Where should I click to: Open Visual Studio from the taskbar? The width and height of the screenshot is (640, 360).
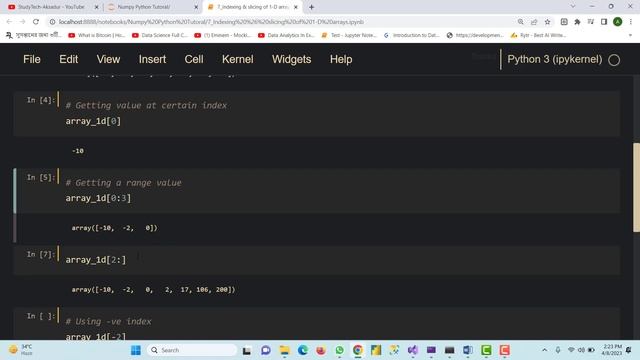point(413,350)
